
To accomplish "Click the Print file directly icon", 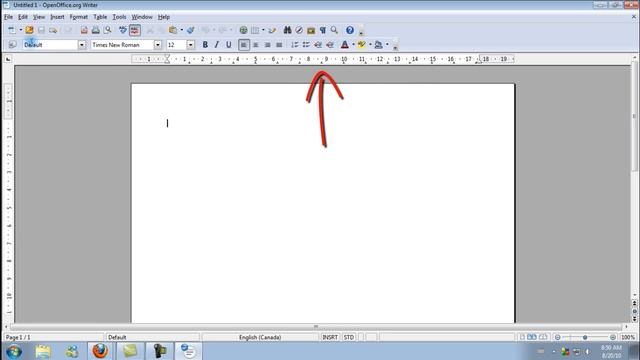I will point(96,30).
